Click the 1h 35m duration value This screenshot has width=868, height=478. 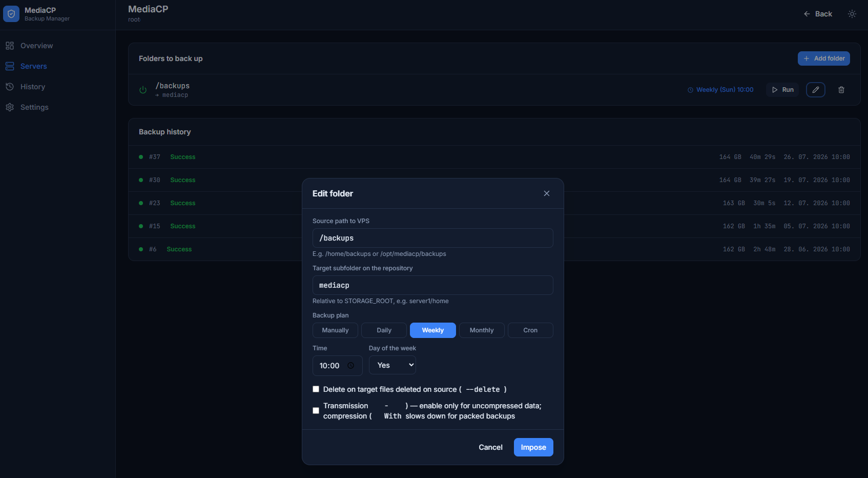764,226
